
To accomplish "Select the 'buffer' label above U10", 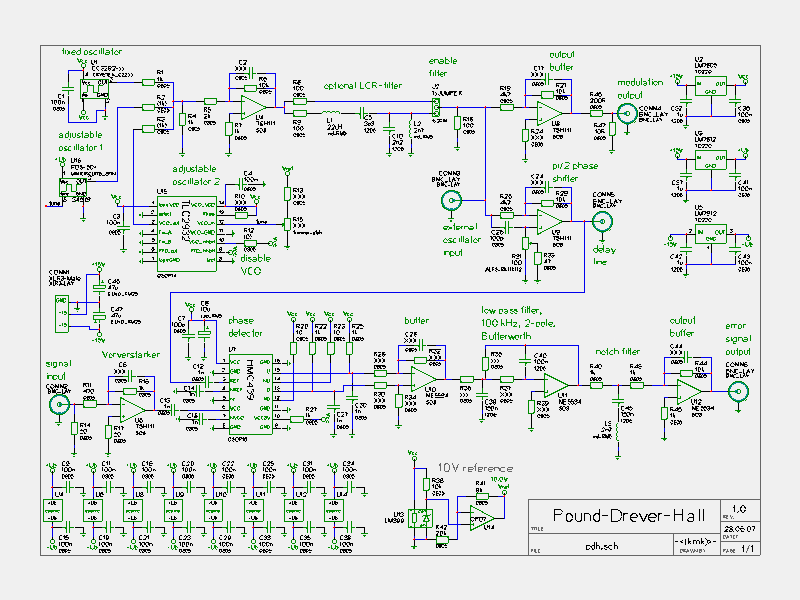I will click(416, 320).
